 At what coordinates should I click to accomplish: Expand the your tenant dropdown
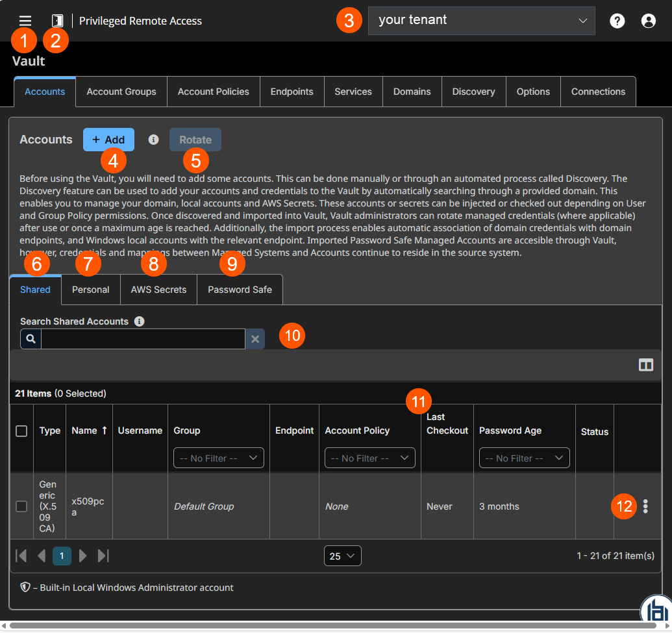(x=481, y=21)
